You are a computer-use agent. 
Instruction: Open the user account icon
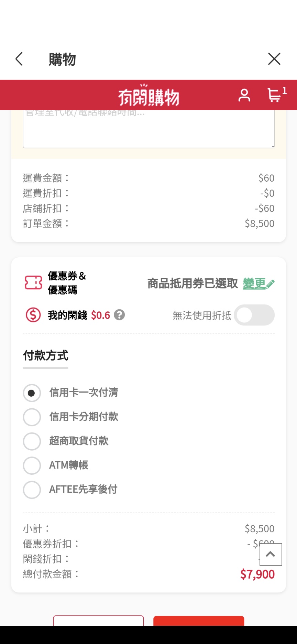[x=244, y=95]
